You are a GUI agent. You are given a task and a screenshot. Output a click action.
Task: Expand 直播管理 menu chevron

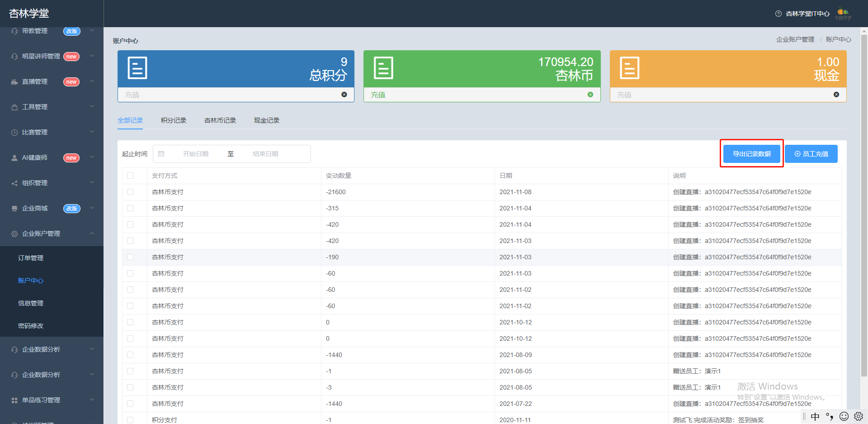click(x=92, y=81)
